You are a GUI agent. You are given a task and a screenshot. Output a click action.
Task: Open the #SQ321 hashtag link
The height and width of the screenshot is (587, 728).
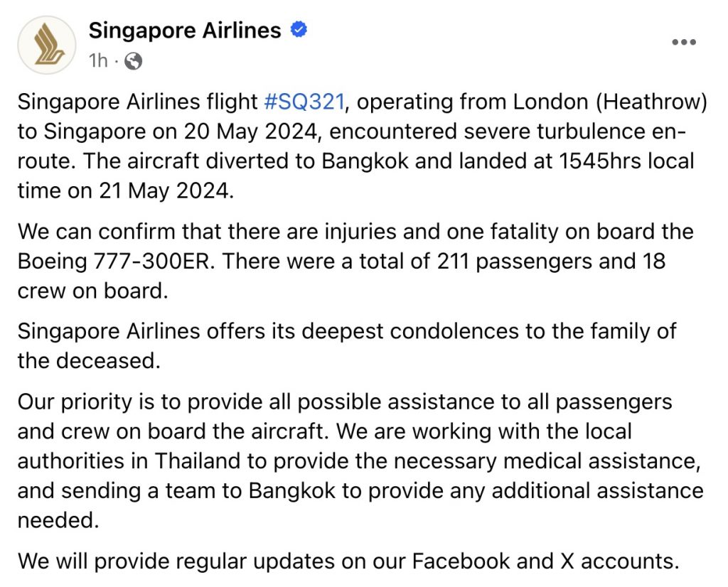[x=304, y=102]
